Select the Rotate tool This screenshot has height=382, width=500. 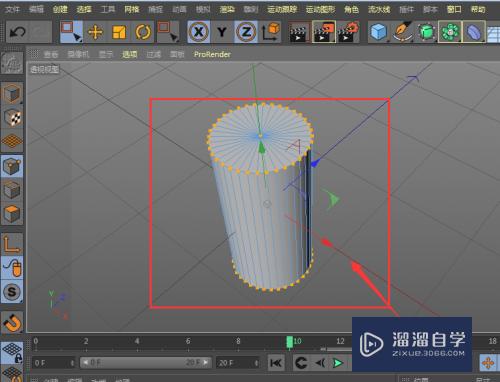click(143, 32)
